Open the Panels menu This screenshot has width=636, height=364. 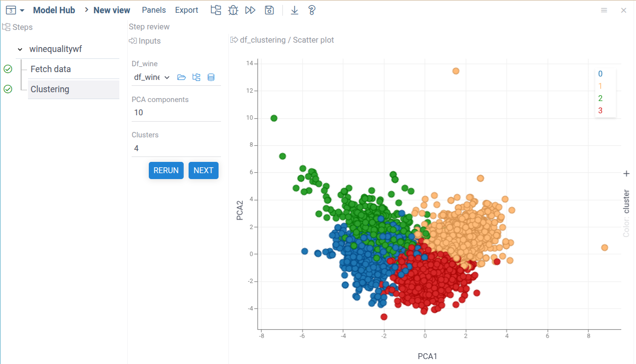(x=154, y=10)
